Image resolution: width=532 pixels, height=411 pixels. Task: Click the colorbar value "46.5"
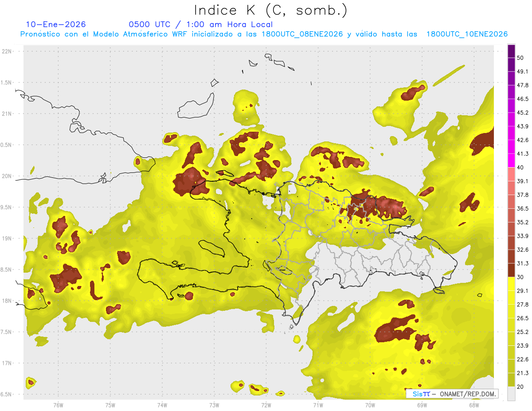click(522, 99)
